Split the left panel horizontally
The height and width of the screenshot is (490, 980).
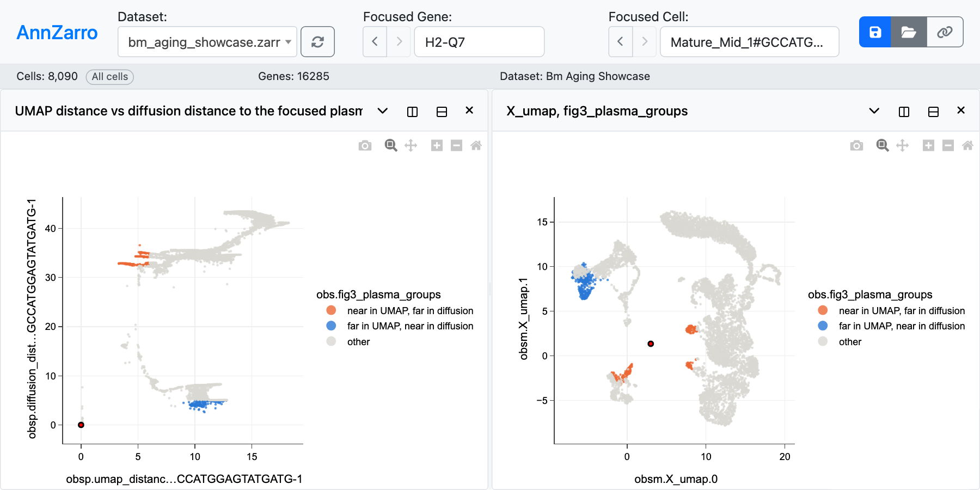pos(442,112)
